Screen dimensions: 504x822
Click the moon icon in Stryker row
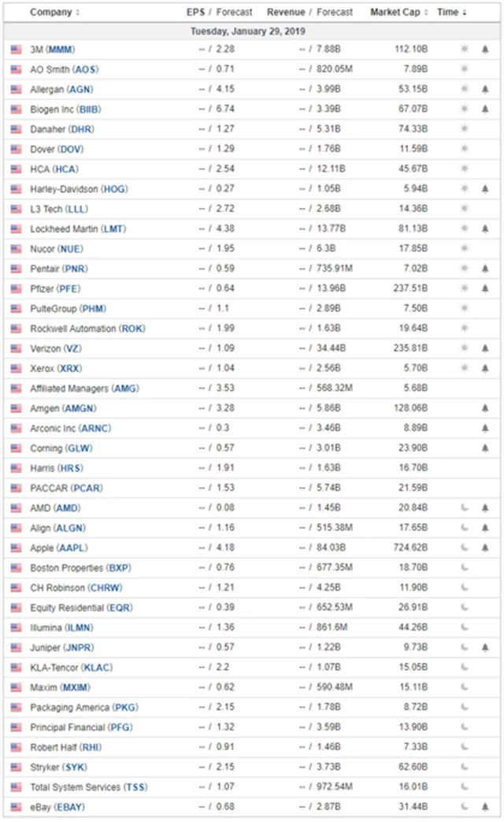coord(465,767)
